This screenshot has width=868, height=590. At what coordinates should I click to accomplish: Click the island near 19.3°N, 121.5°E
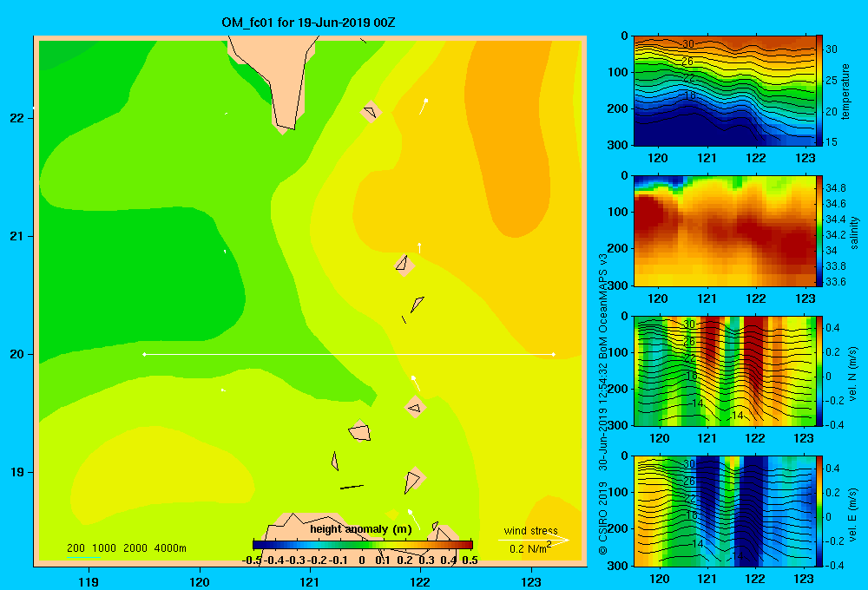tap(359, 431)
